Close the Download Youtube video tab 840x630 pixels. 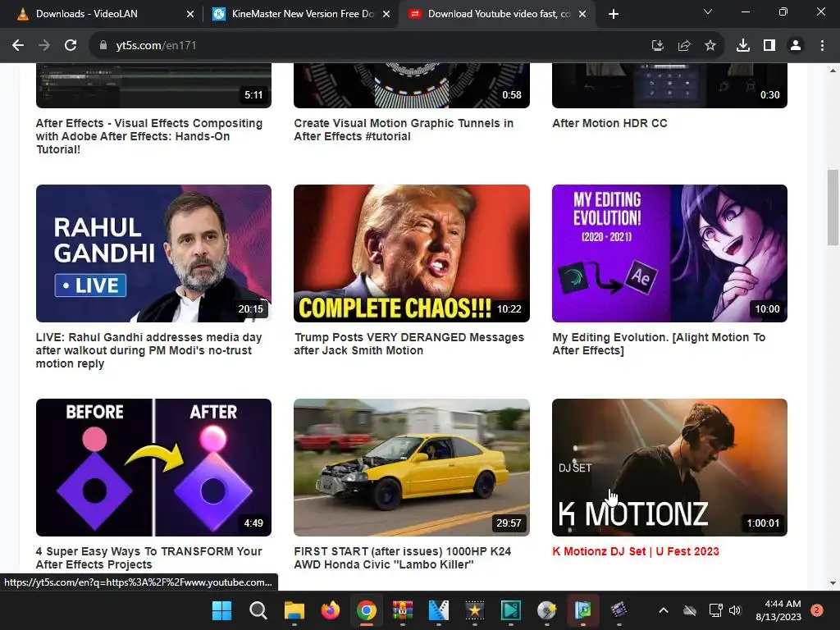coord(582,14)
